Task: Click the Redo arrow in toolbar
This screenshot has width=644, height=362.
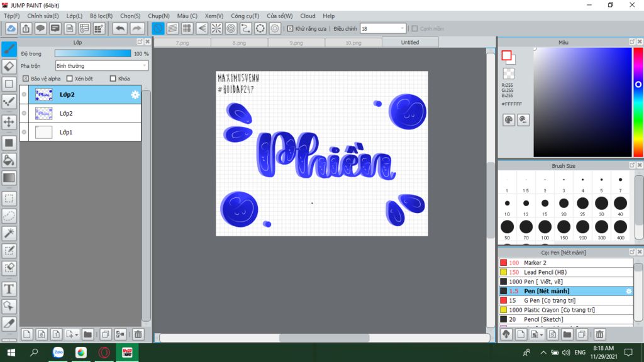Action: (x=136, y=28)
